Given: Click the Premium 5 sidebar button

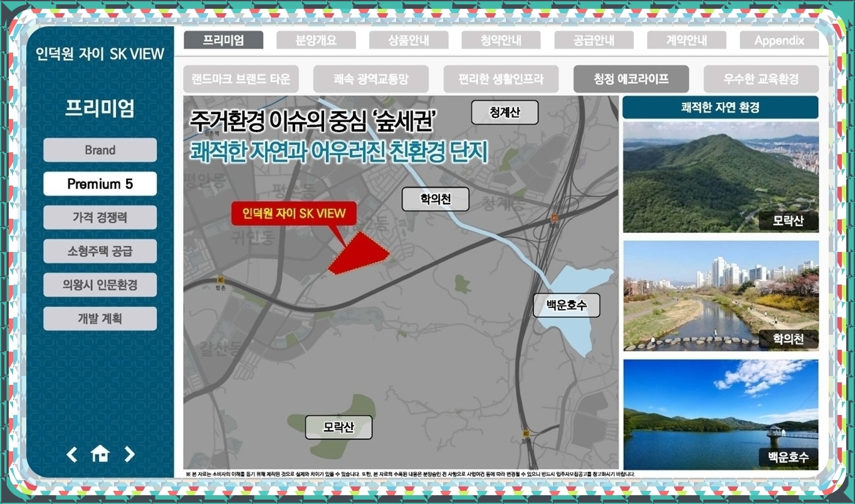Looking at the screenshot, I should pyautogui.click(x=100, y=184).
